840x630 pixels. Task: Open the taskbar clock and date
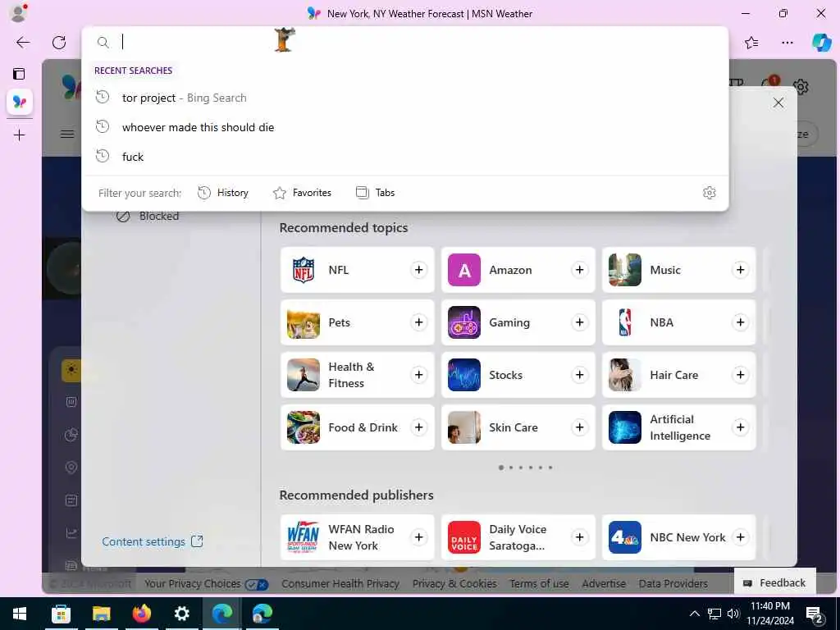[770, 614]
